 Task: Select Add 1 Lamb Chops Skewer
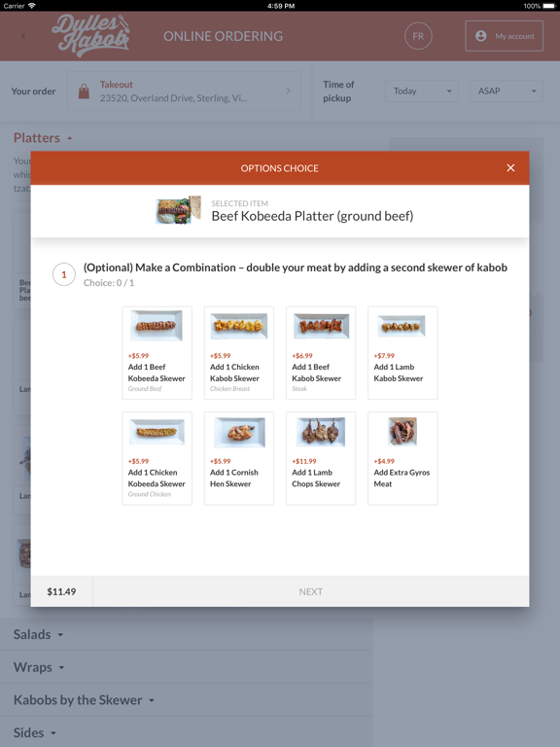click(321, 458)
